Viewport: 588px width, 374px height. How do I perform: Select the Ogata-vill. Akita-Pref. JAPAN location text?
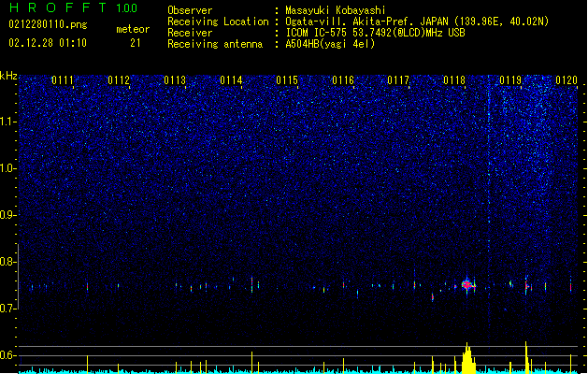417,22
